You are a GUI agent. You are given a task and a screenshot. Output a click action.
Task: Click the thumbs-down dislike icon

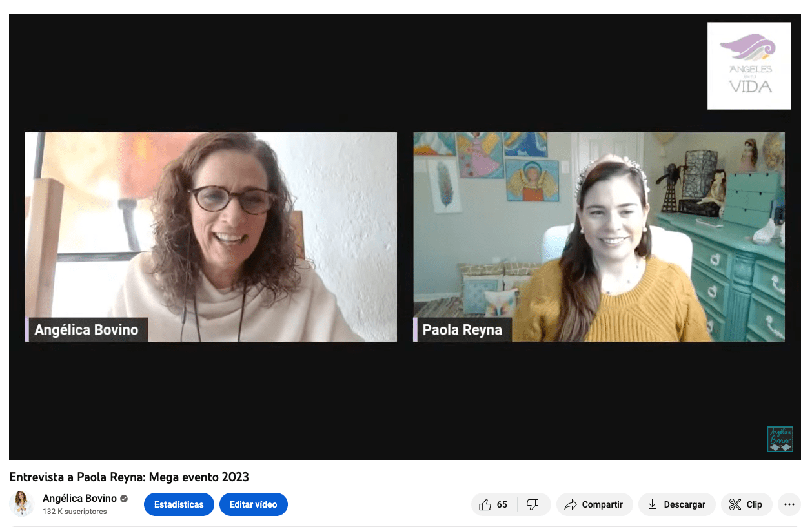tap(533, 504)
